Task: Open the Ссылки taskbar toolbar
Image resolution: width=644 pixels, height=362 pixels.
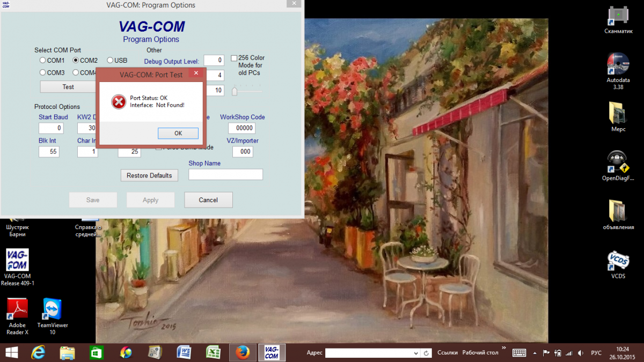Action: tap(448, 352)
